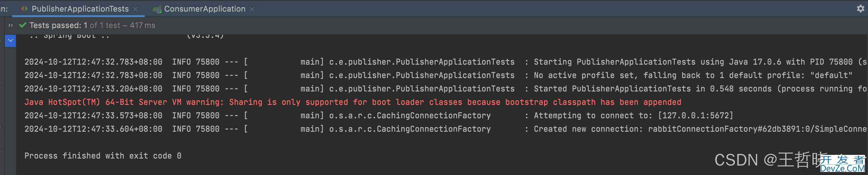This screenshot has height=175, width=868.
Task: Close the ConsumerApplication tab
Action: coord(252,9)
